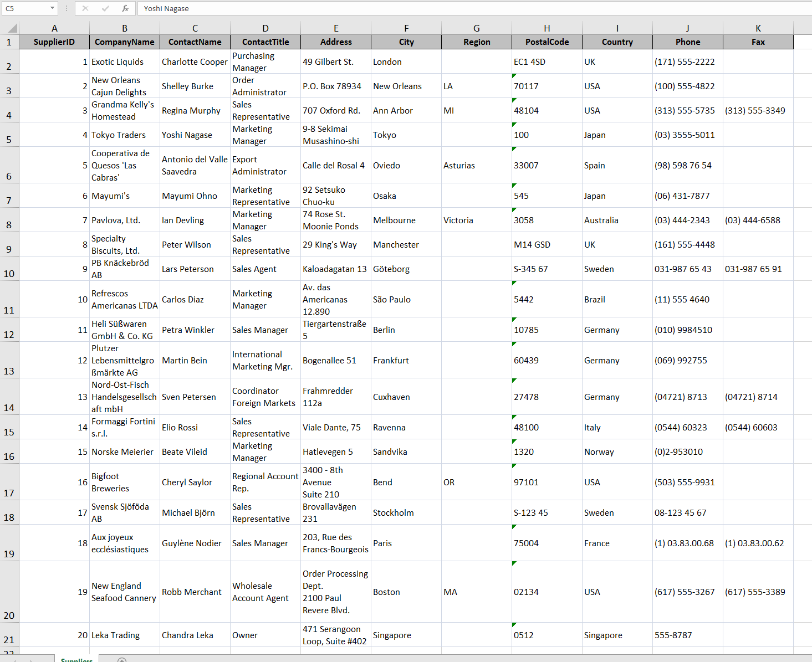Click the Region header cell
This screenshot has height=662, width=812.
click(x=477, y=42)
